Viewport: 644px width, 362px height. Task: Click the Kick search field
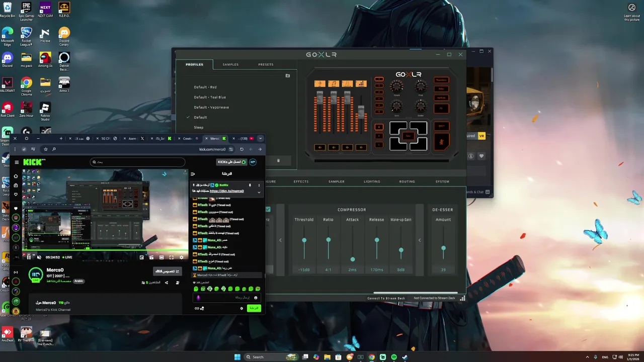137,162
